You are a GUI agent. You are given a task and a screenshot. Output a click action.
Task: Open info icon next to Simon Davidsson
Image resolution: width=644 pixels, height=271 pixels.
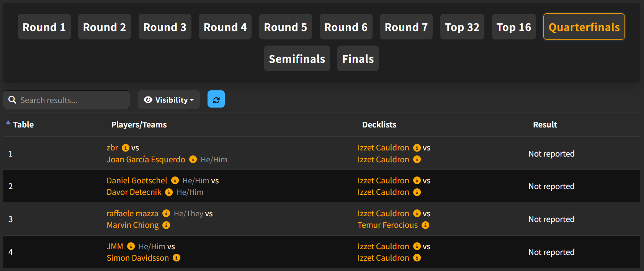click(177, 258)
